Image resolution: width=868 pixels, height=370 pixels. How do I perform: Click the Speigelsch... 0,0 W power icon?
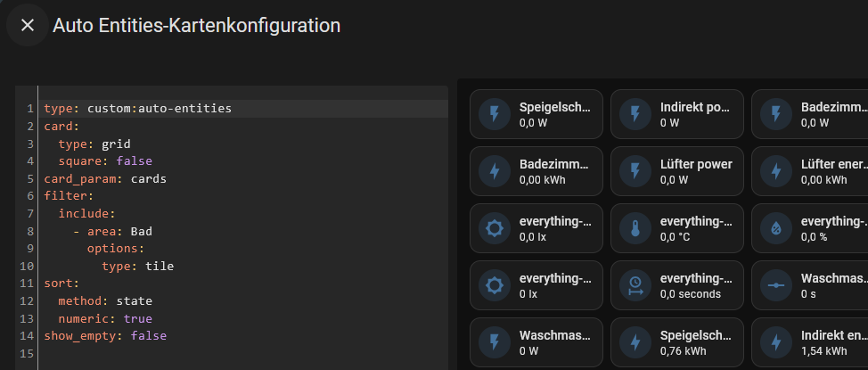pyautogui.click(x=495, y=114)
